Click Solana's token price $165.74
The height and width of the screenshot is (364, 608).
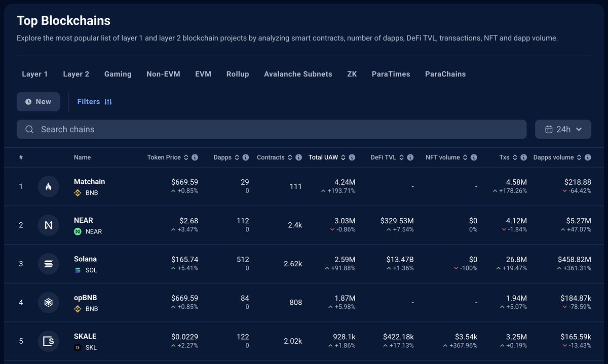click(x=184, y=259)
